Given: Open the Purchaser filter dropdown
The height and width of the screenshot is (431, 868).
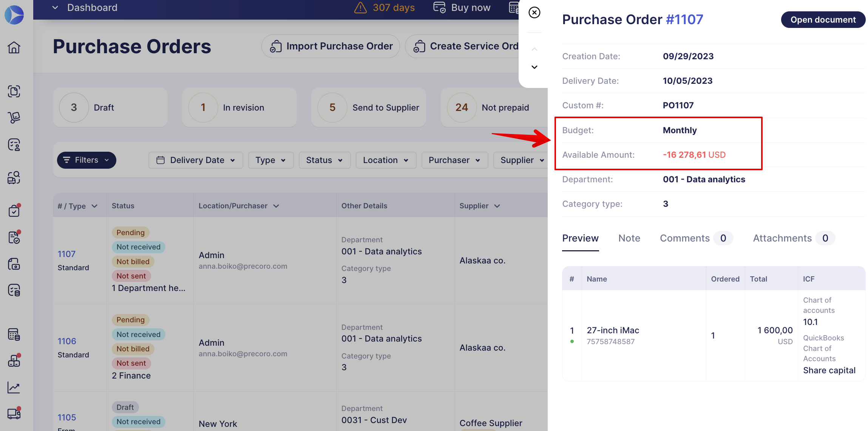Looking at the screenshot, I should 455,160.
